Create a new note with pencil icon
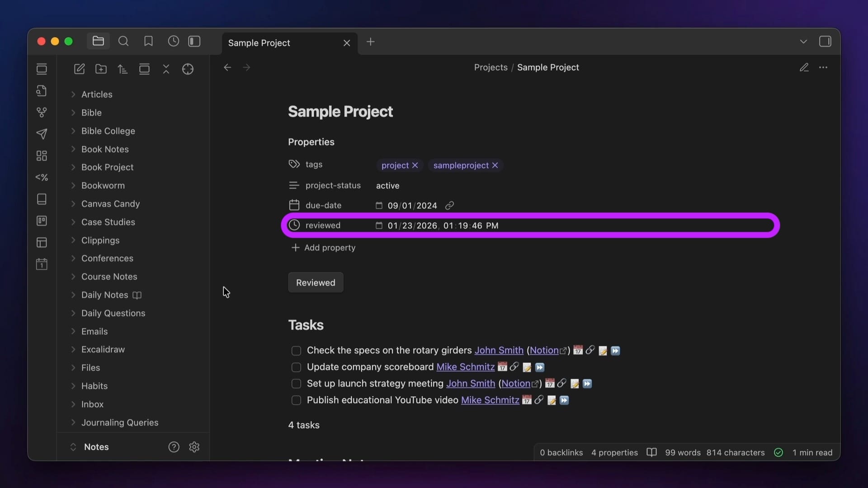Screen dimensions: 868x488 (79, 69)
